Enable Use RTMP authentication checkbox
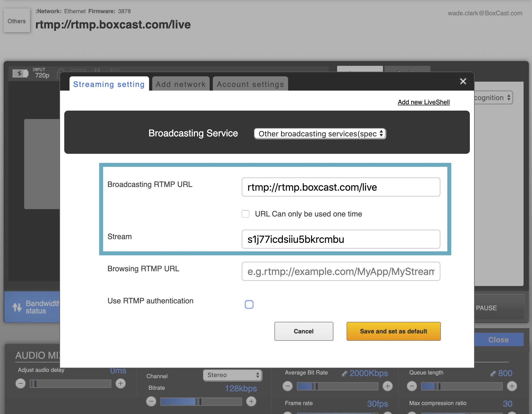532x414 pixels. (x=249, y=304)
